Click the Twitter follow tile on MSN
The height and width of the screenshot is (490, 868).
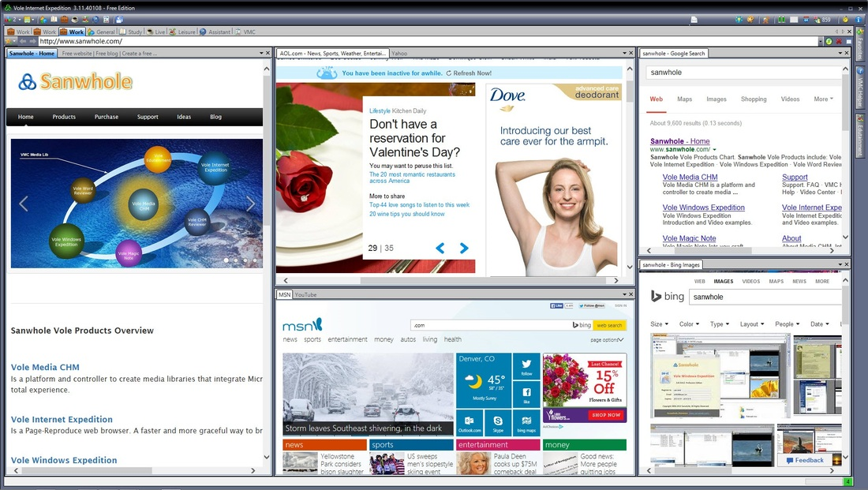click(x=526, y=367)
